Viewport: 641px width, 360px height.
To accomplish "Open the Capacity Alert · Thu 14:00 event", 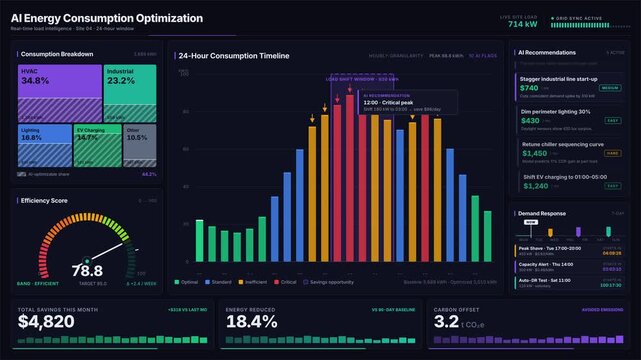I will point(569,267).
